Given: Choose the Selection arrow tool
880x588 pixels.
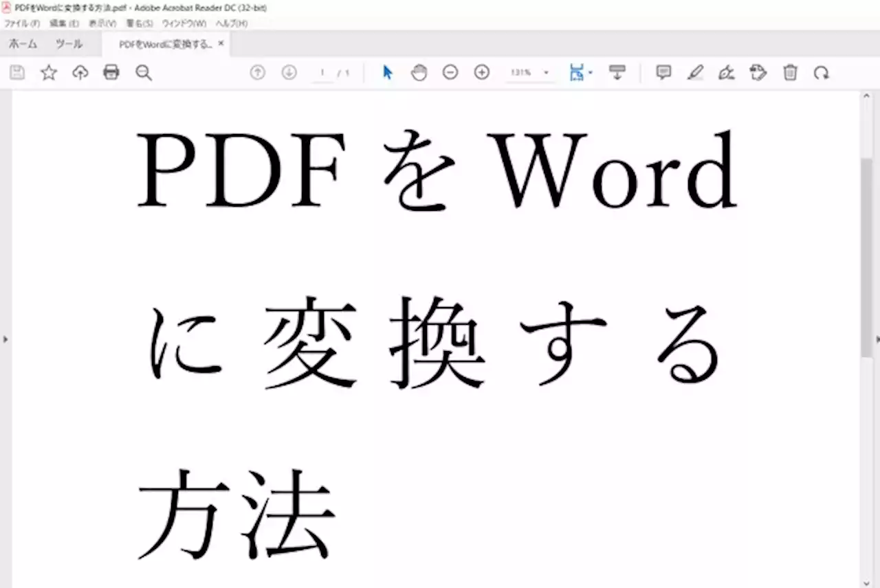Looking at the screenshot, I should point(388,72).
